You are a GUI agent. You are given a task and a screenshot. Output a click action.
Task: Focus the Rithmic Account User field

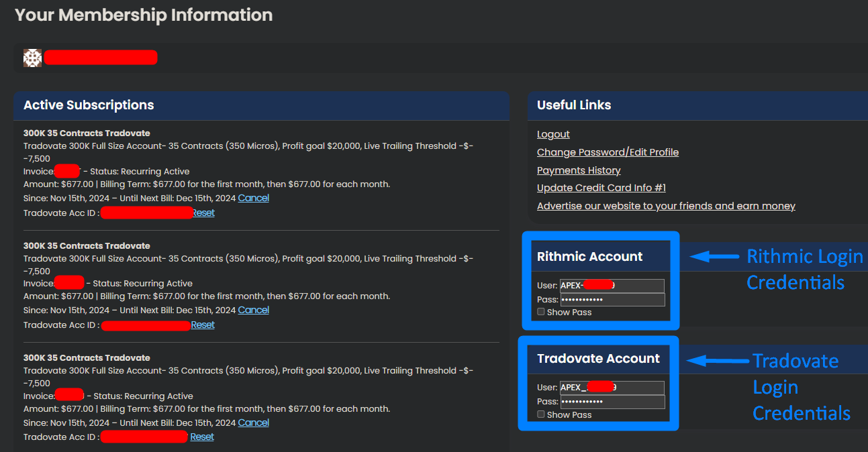pos(612,286)
